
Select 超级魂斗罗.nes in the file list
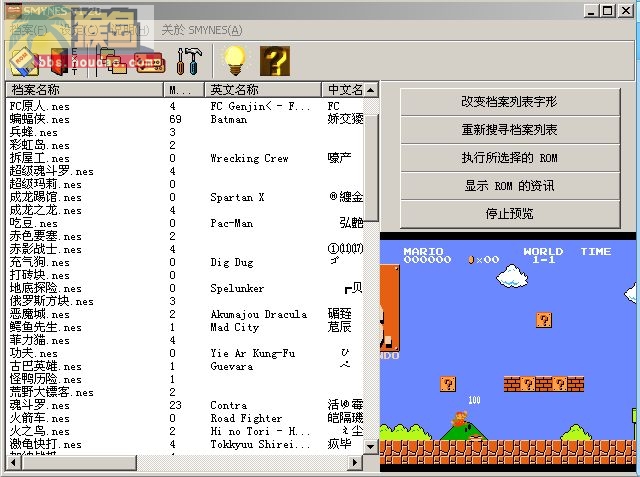51,171
